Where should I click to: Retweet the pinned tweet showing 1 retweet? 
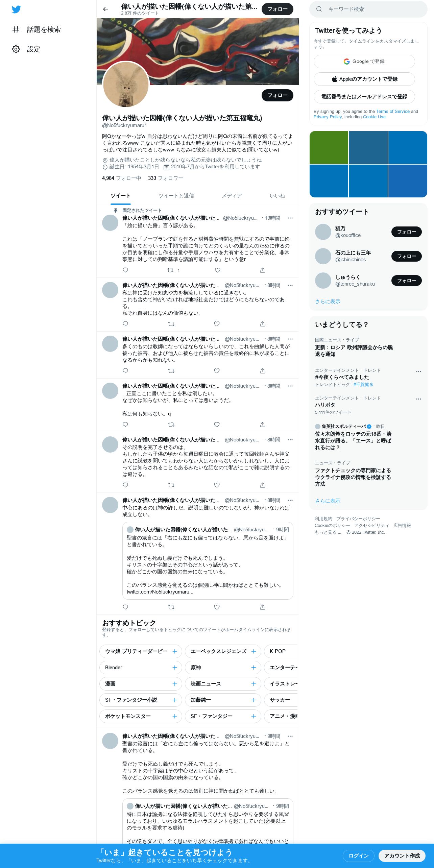(173, 270)
